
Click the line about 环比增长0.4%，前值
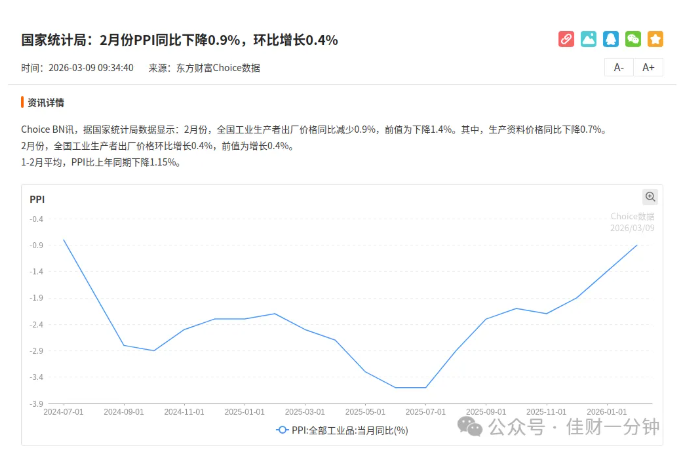[157, 146]
